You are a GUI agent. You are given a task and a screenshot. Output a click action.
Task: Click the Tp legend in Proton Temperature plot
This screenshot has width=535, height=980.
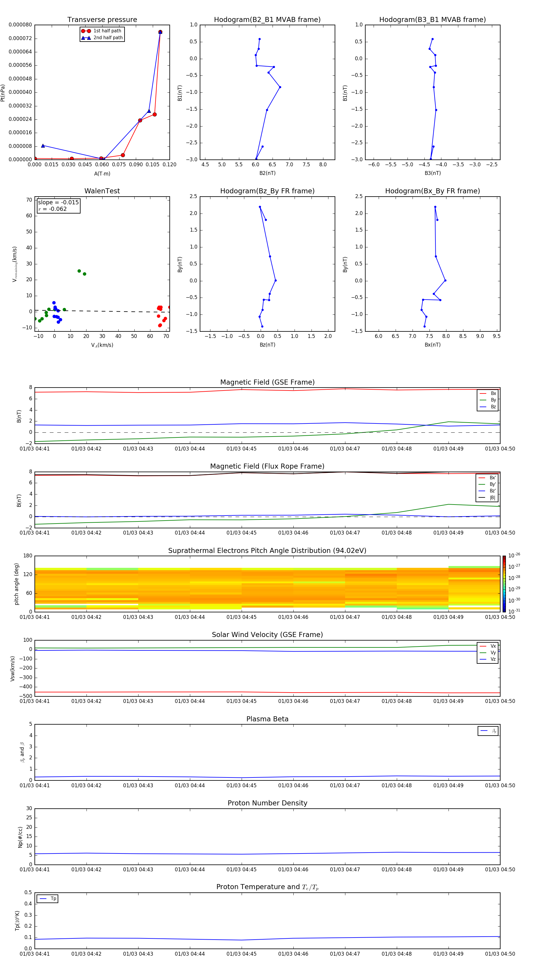pos(48,899)
